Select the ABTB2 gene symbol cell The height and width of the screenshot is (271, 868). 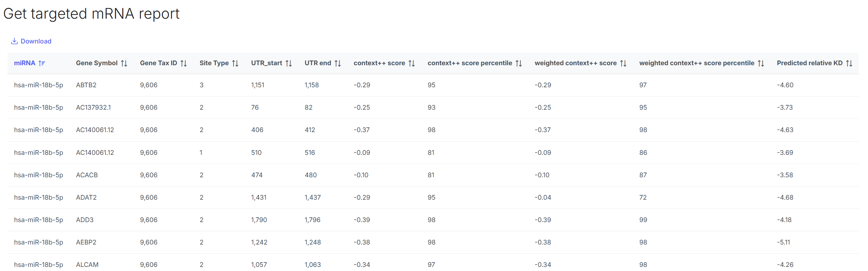86,85
